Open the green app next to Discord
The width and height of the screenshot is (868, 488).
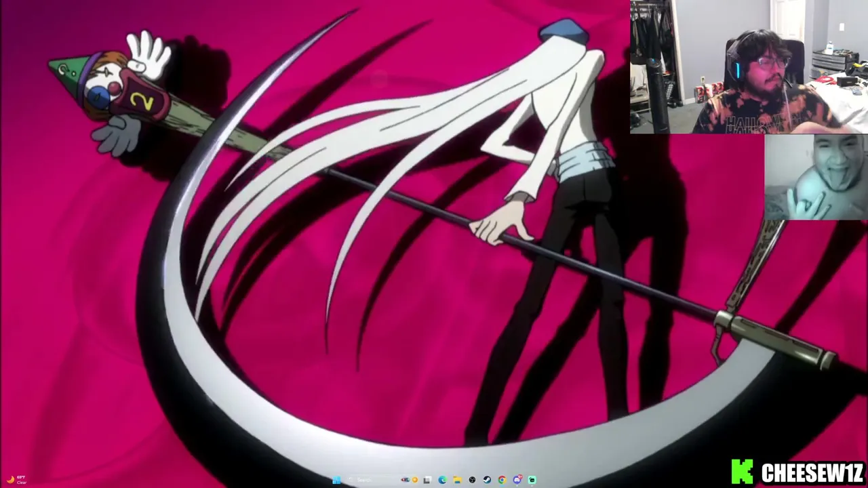[x=532, y=480]
